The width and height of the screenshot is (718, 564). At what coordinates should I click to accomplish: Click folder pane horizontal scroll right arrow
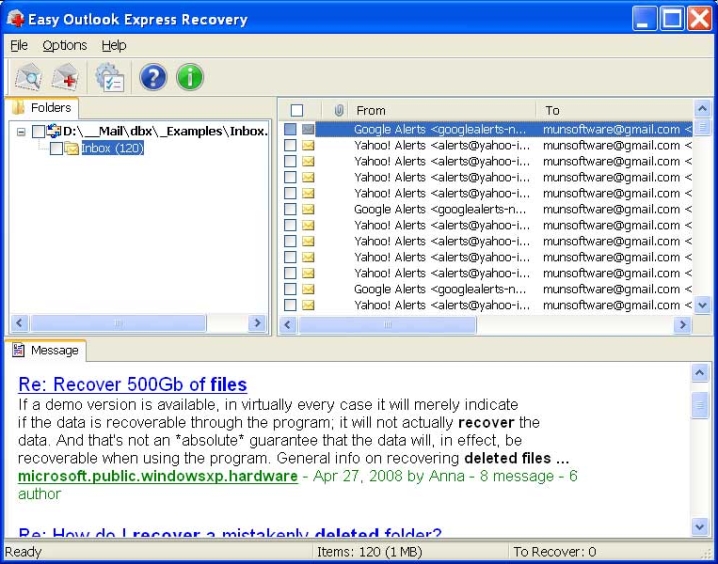257,324
